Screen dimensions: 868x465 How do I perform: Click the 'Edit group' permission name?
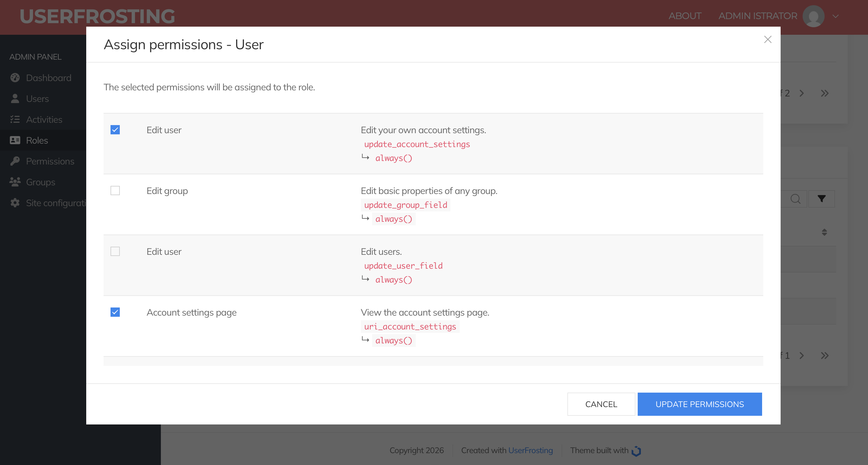(x=167, y=191)
